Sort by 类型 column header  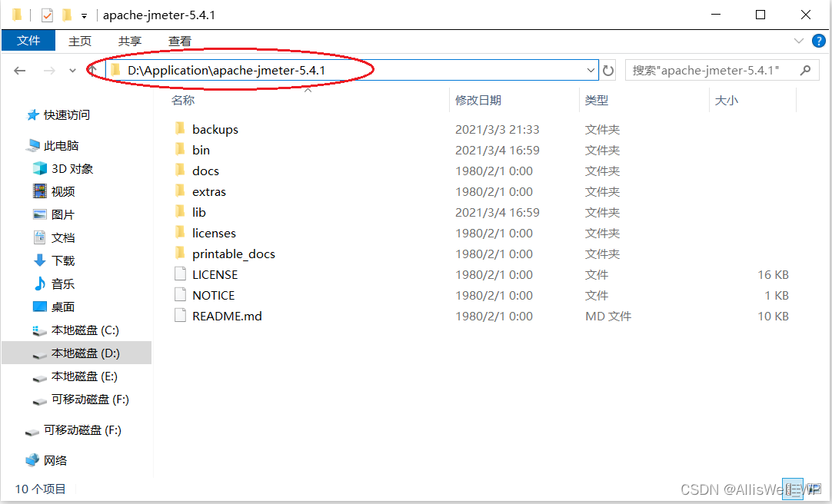pyautogui.click(x=597, y=100)
